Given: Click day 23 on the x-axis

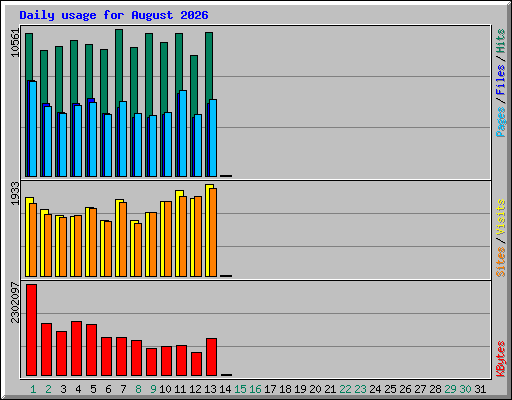Looking at the screenshot, I should 360,389.
